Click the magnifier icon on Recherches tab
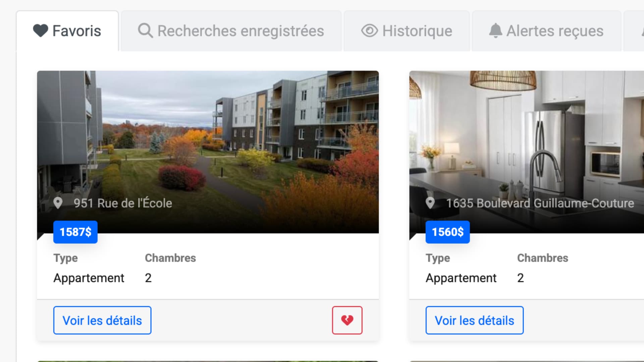Viewport: 644px width, 362px height. click(x=145, y=31)
